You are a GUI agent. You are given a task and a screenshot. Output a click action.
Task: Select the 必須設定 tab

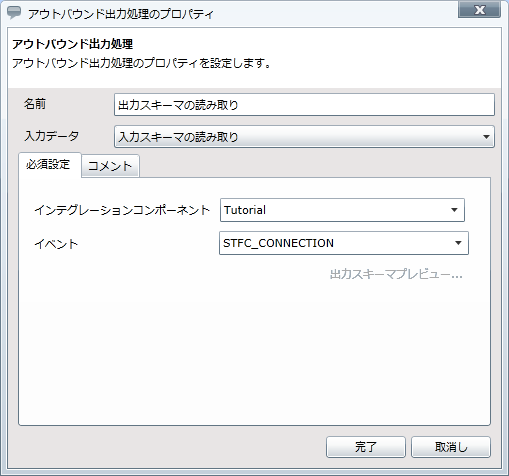pyautogui.click(x=49, y=165)
